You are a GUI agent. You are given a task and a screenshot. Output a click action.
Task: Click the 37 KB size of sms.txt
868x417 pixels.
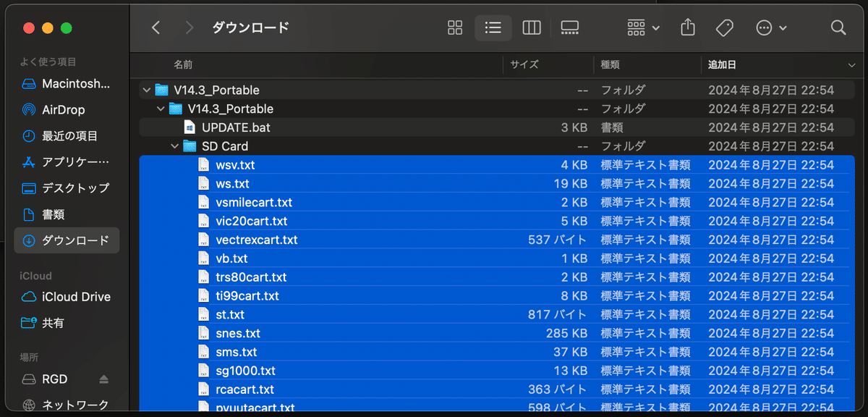[570, 353]
